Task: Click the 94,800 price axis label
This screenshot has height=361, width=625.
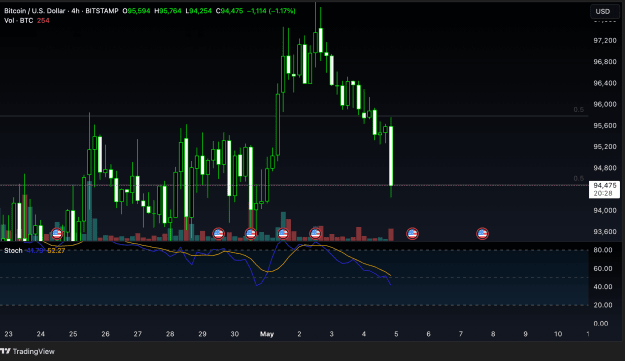Action: 605,168
